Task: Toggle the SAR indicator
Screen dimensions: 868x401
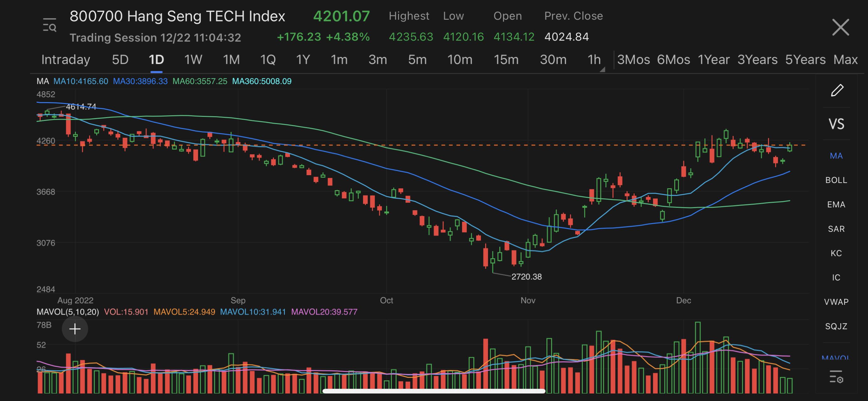Action: point(836,229)
